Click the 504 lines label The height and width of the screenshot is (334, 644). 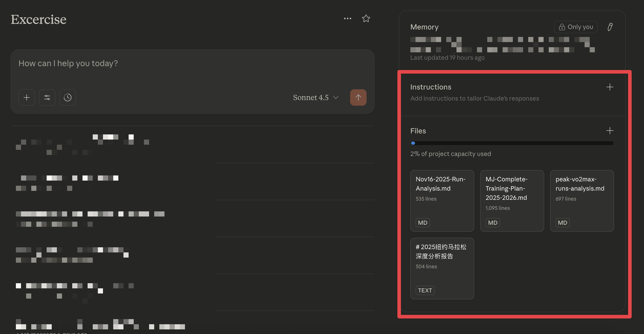[x=426, y=266]
